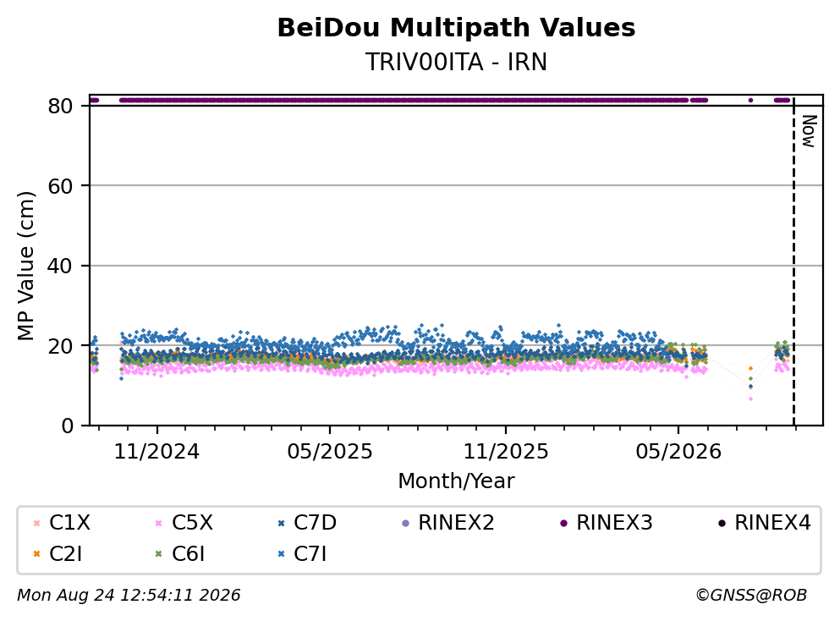The height and width of the screenshot is (621, 840).
Task: Click the RINEX4 legend dot
Action: 722,523
